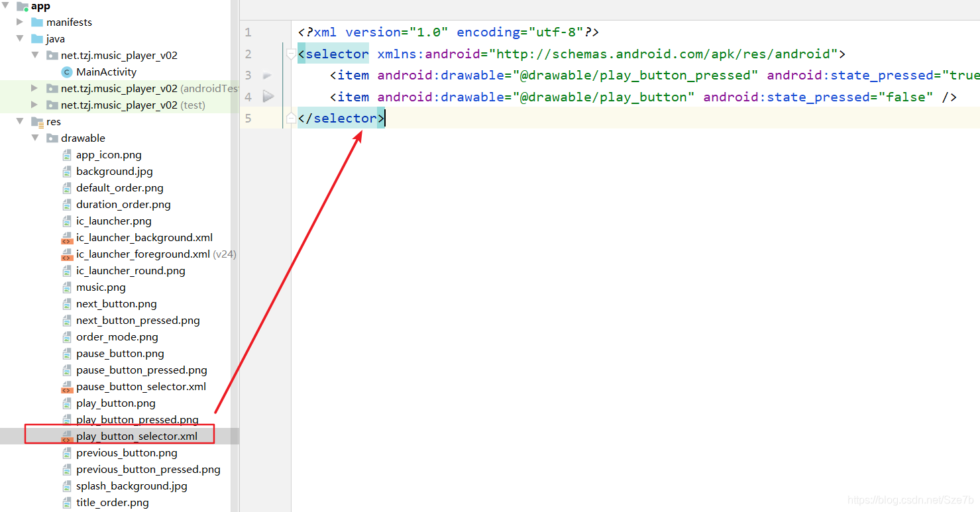The image size is (980, 512).
Task: Click the manifests folder icon
Action: [37, 23]
